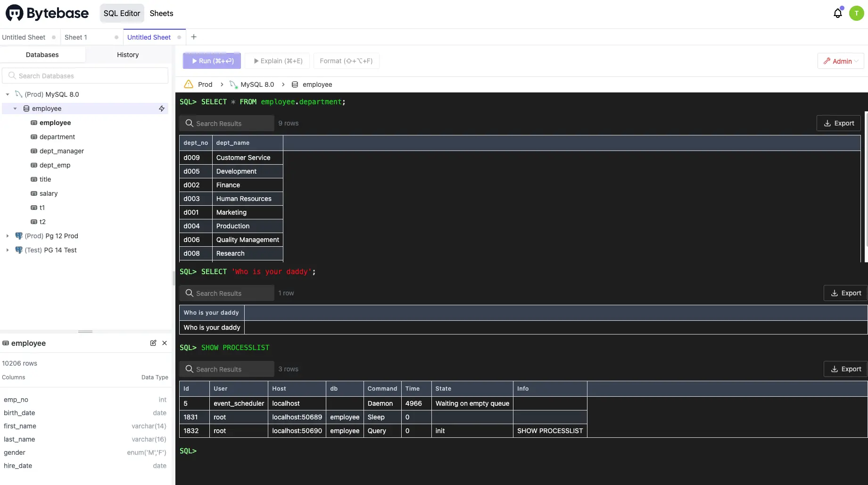Image resolution: width=868 pixels, height=485 pixels.
Task: Switch to the Sheet 1 tab
Action: tap(76, 37)
